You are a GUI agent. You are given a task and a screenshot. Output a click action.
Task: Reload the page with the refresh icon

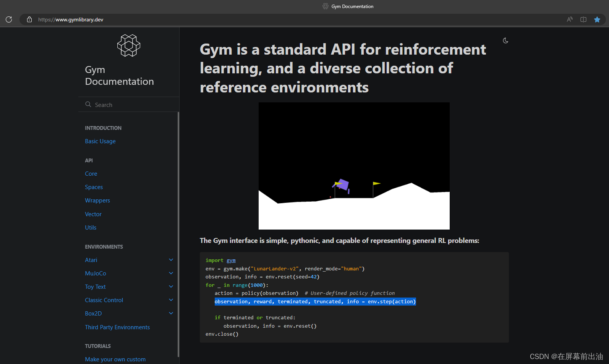pyautogui.click(x=9, y=19)
